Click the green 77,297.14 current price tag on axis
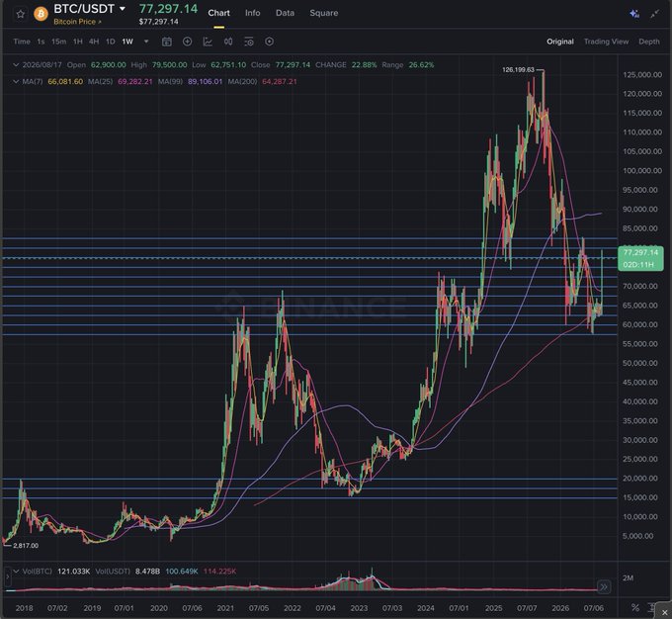Image resolution: width=672 pixels, height=619 pixels. coord(640,258)
